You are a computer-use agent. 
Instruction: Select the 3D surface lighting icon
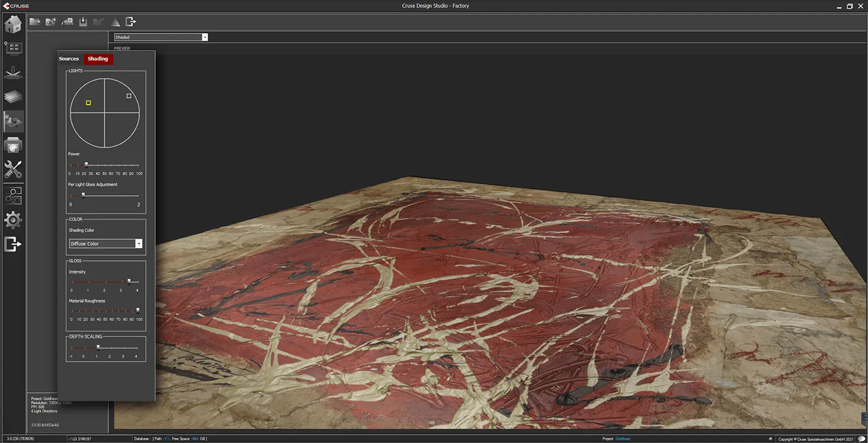click(x=13, y=121)
